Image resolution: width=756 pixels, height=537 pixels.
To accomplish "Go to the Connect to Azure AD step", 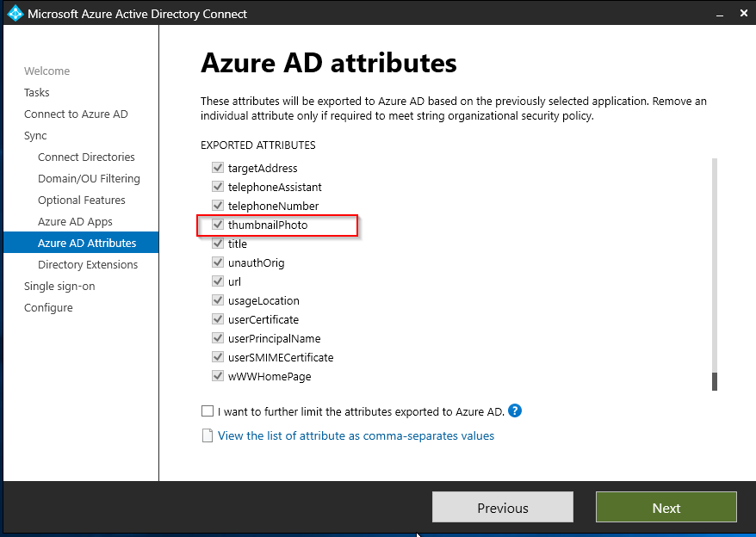I will click(76, 114).
